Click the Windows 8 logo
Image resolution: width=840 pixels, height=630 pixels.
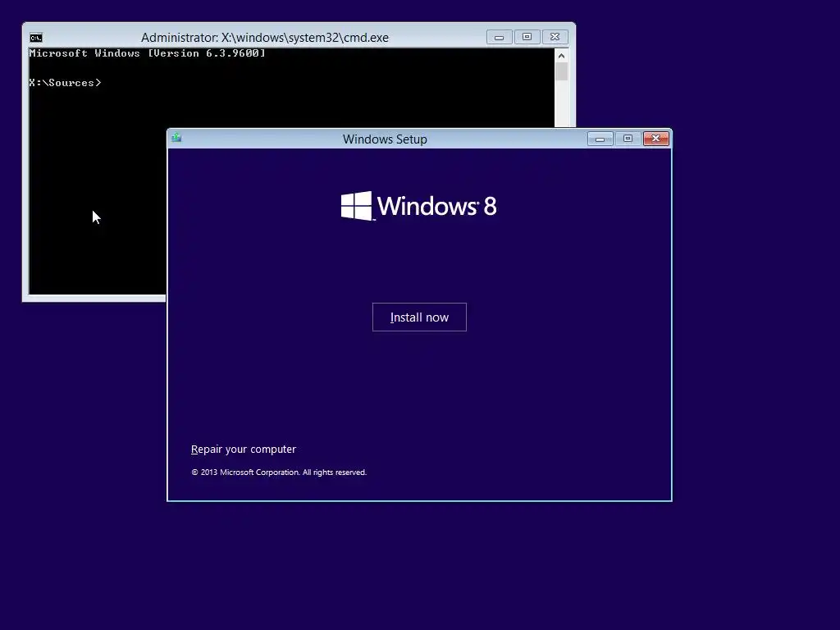point(419,206)
